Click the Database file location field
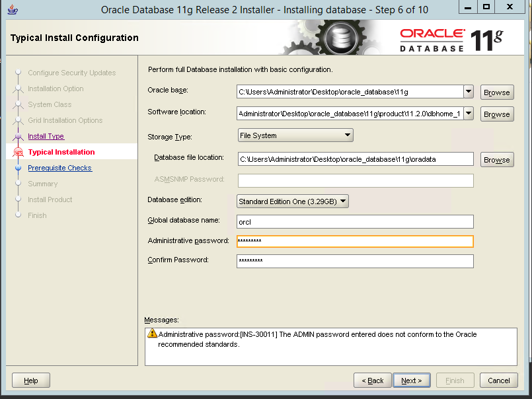 tap(356, 159)
